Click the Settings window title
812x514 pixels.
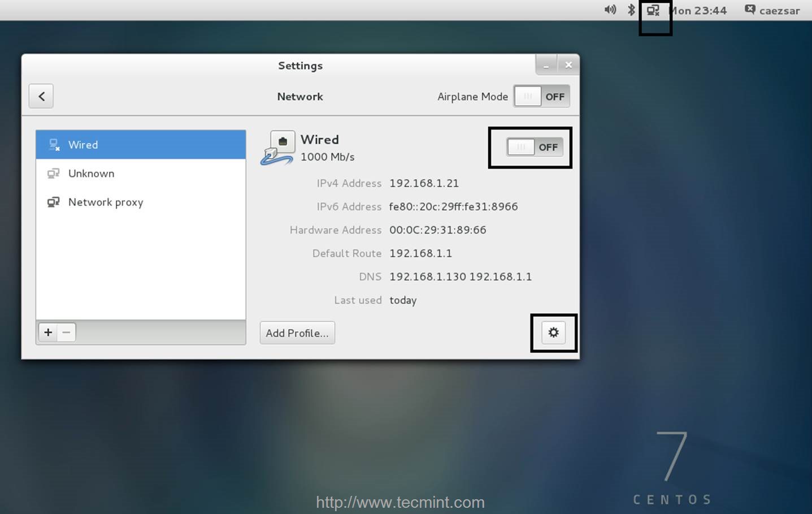300,66
